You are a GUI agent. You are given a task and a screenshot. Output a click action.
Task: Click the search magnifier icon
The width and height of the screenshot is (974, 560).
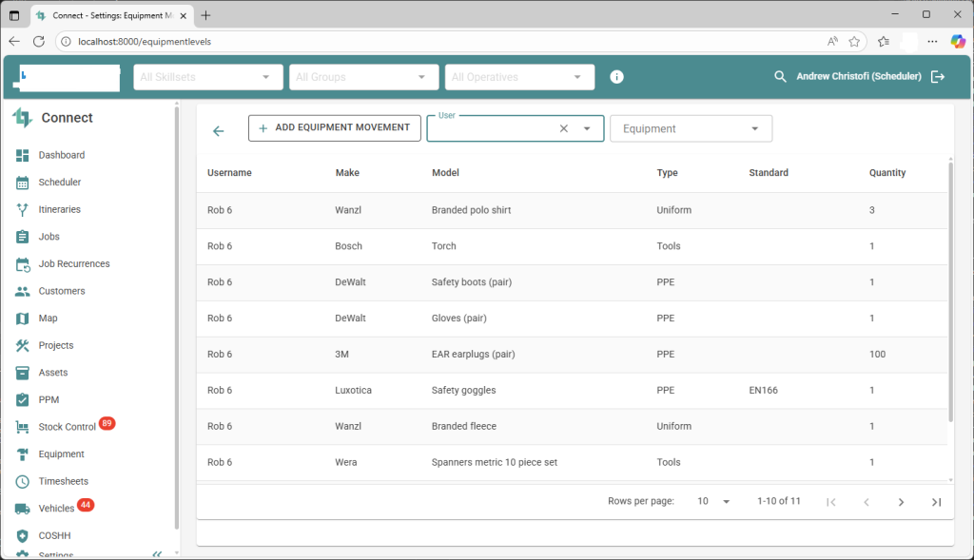click(x=780, y=76)
